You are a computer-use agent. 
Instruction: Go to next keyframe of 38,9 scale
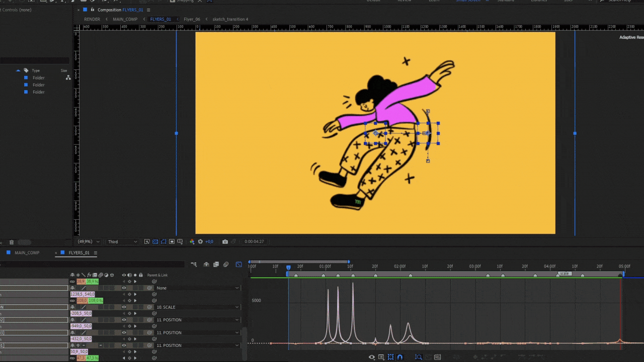point(135,282)
